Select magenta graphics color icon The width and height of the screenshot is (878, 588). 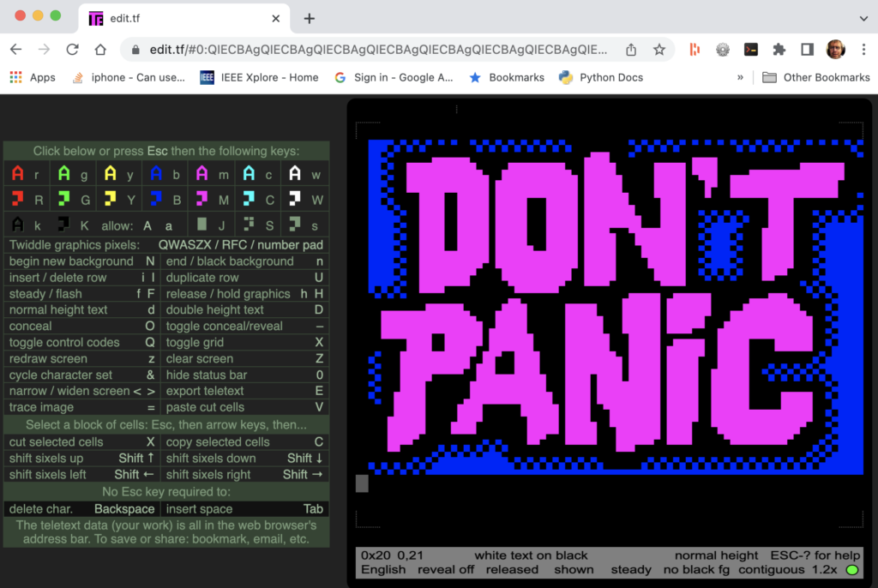(x=202, y=199)
